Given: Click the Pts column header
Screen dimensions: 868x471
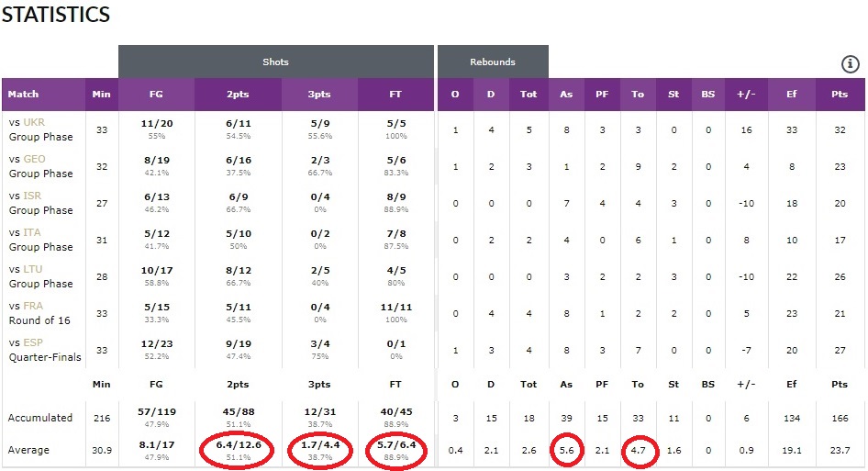Looking at the screenshot, I should pos(840,95).
